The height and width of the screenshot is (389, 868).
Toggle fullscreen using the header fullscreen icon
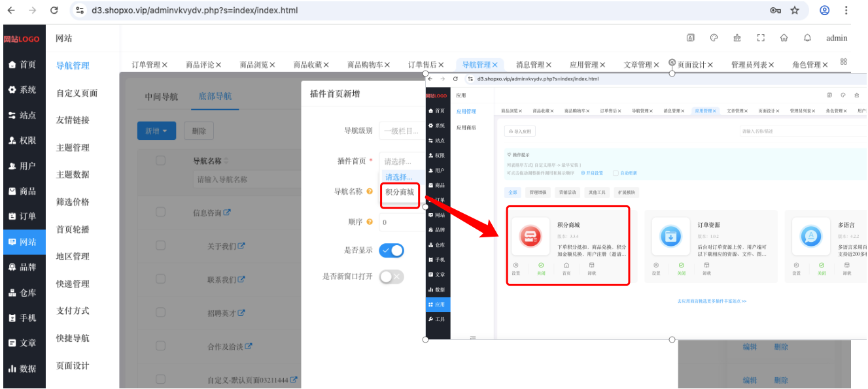tap(761, 38)
